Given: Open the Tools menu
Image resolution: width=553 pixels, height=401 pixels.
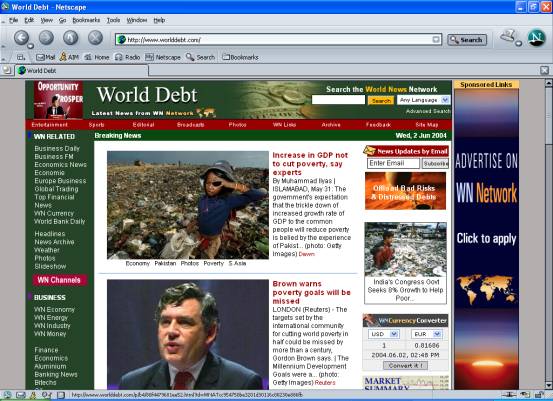Looking at the screenshot, I should coord(113,20).
